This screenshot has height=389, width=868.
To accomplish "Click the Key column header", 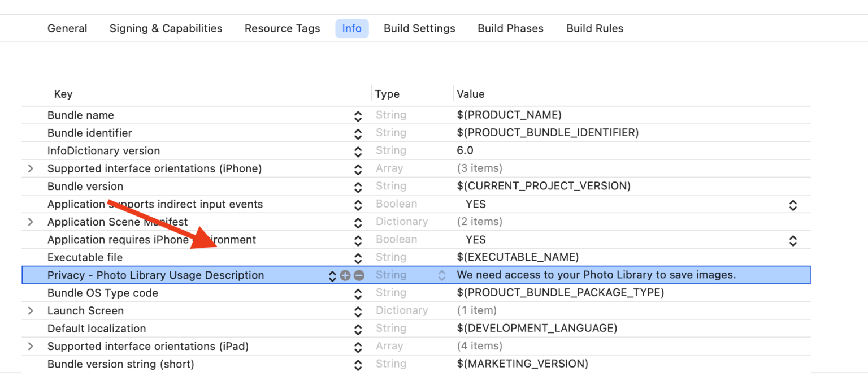I will tap(63, 94).
